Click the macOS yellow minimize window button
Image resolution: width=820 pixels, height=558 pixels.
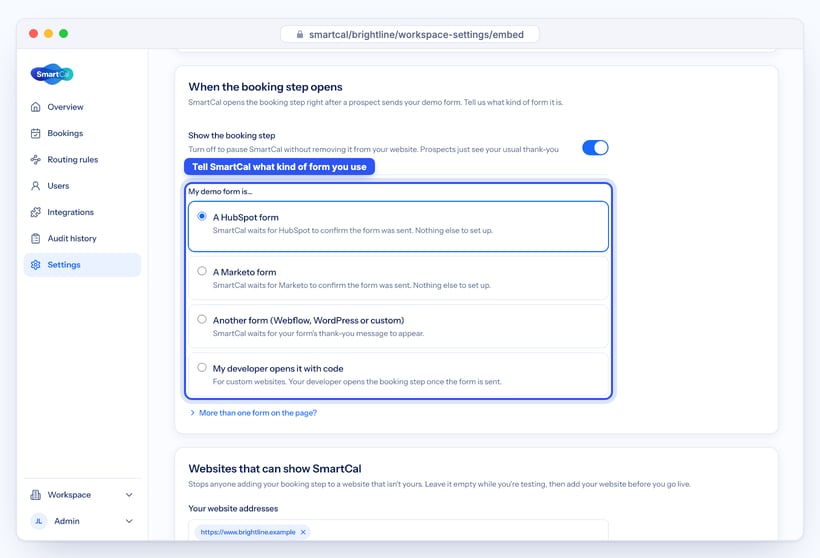(48, 33)
